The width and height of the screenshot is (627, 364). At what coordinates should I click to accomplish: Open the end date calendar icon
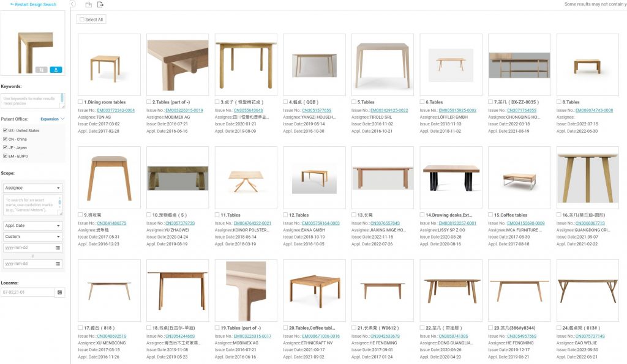[58, 264]
